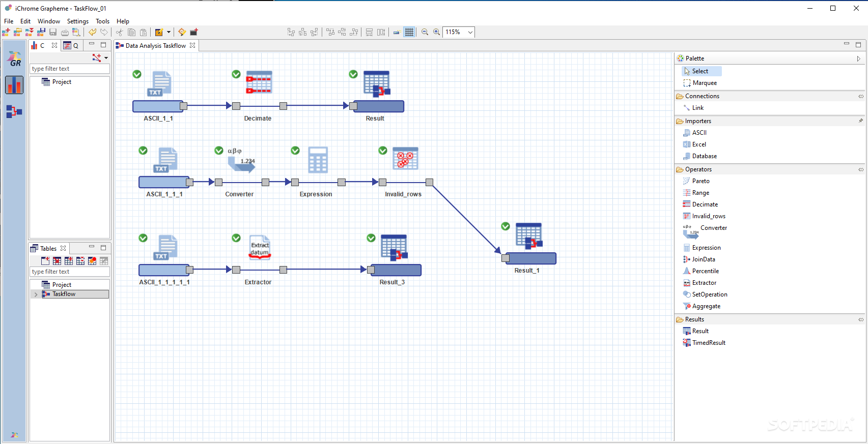Pick the Expression operator in palette
This screenshot has width=868, height=444.
pyautogui.click(x=702, y=248)
